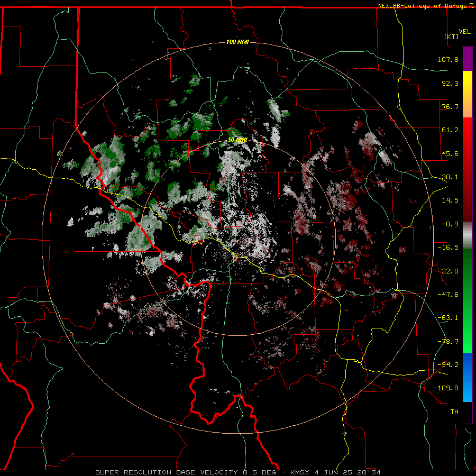Click the -63.1 velocity scale value
This screenshot has width=476, height=476.
(448, 318)
